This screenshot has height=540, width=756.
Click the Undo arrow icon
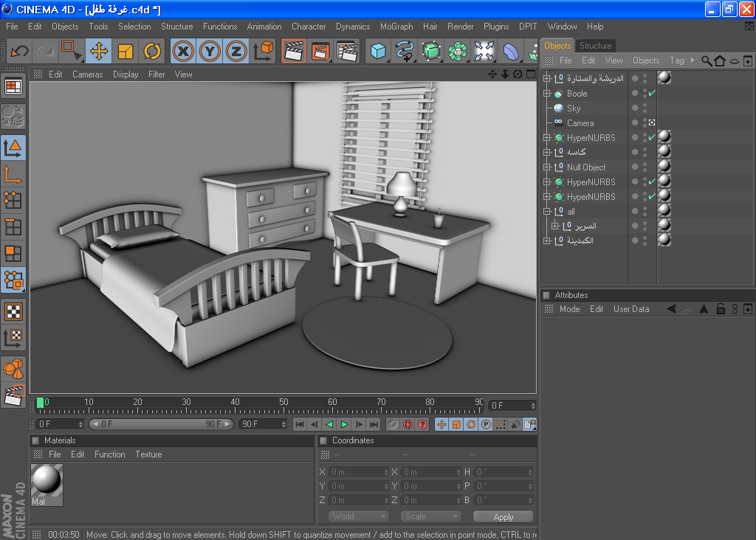19,51
